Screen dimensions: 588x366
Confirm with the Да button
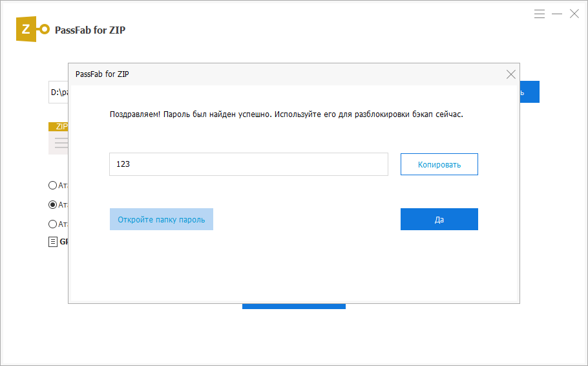click(439, 219)
